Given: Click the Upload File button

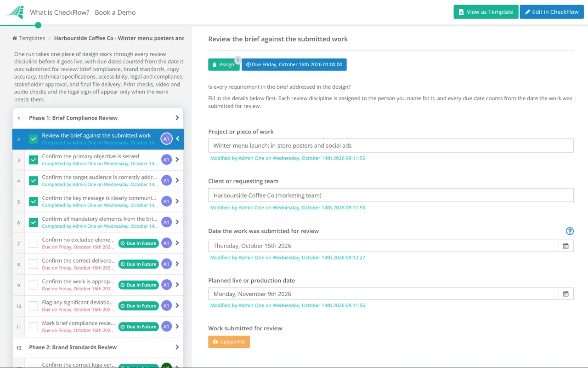Looking at the screenshot, I should [229, 342].
